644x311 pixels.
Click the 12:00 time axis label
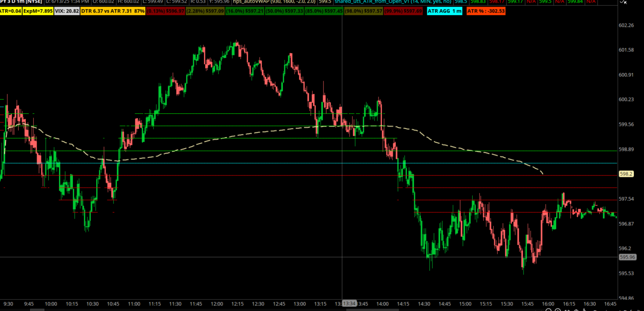coord(217,304)
